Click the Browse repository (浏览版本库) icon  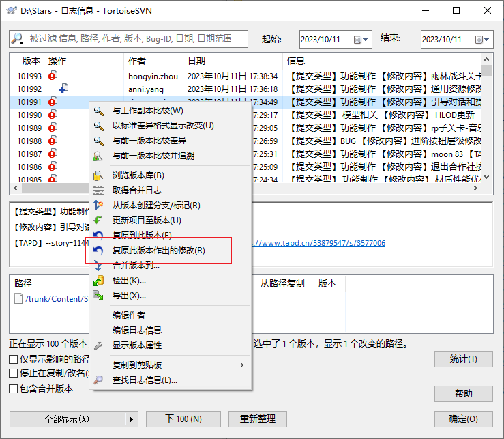coord(99,175)
